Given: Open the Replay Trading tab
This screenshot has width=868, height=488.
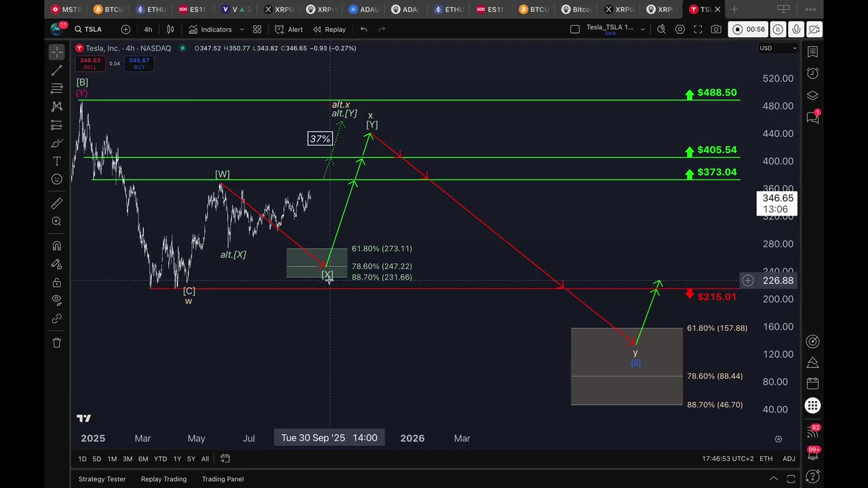Looking at the screenshot, I should click(163, 479).
